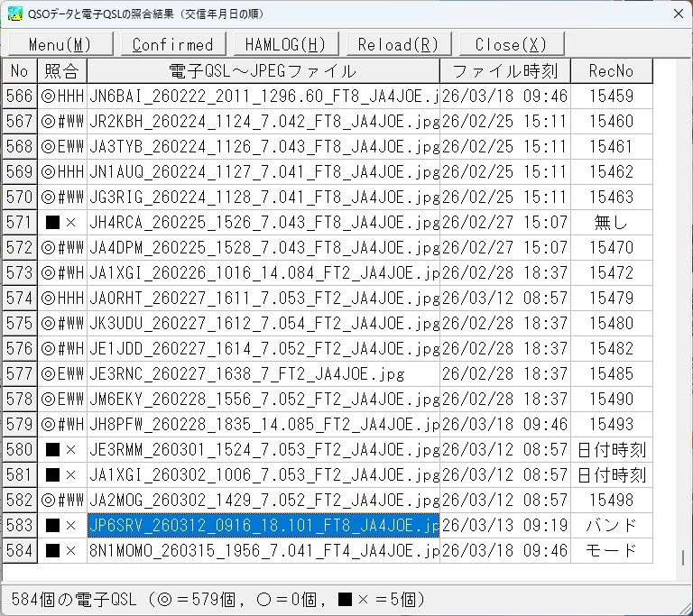This screenshot has height=616, width=693.
Task: Click the 8N1MOMO_260315 FT4 file entry
Action: coord(263,550)
